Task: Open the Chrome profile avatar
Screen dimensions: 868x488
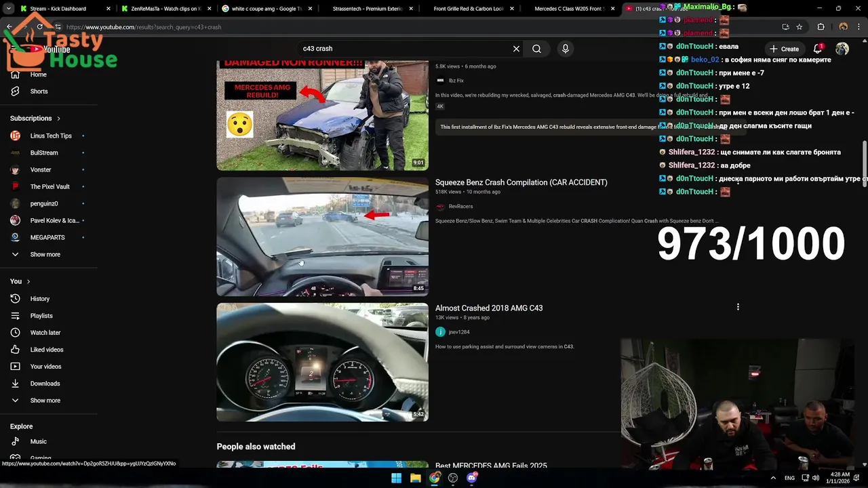Action: click(843, 27)
